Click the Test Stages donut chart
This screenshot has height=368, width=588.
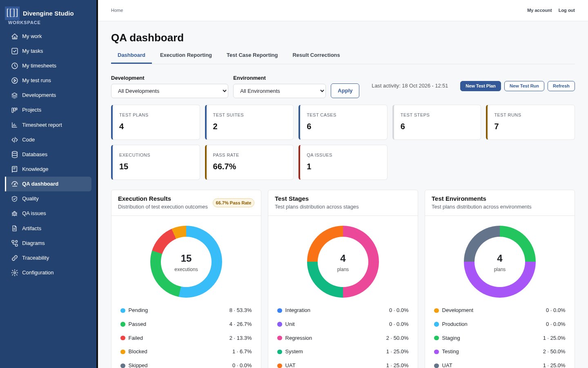click(343, 262)
